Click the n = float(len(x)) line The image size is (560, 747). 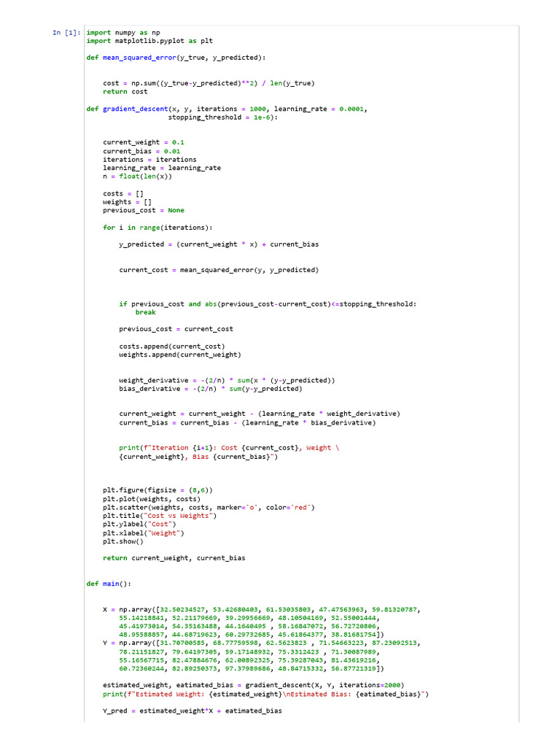click(x=137, y=177)
